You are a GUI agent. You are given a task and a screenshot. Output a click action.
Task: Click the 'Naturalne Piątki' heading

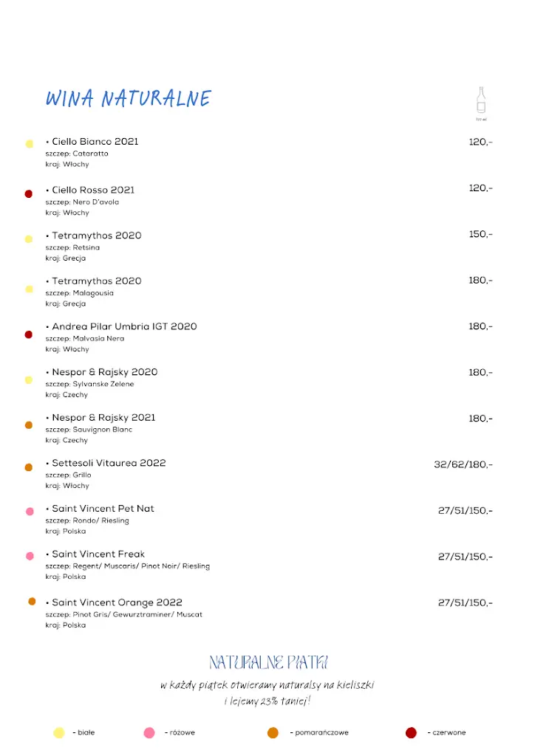pos(268,662)
